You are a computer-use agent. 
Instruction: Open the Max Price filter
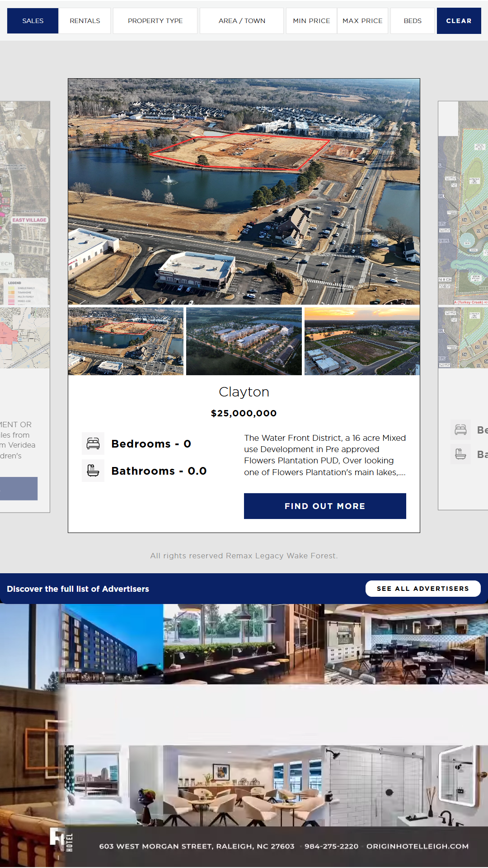click(362, 21)
